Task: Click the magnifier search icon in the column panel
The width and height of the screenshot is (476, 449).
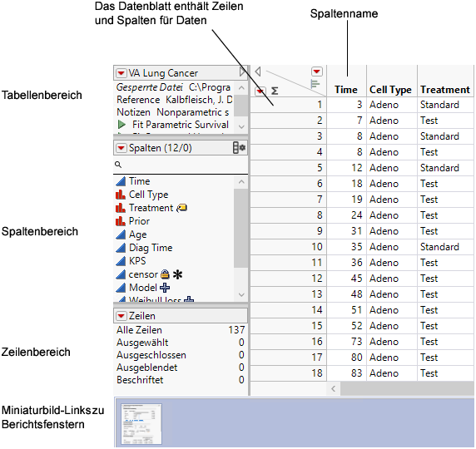Action: (x=118, y=165)
